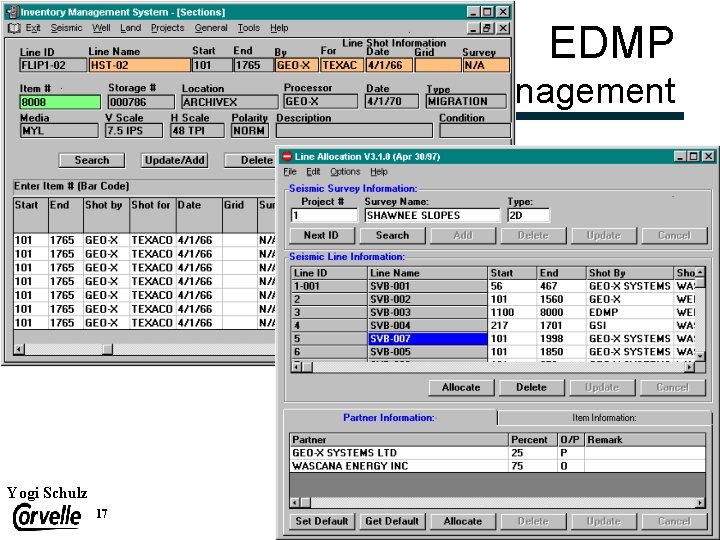Click Search in Seismic Survey Information
Screen dimensions: 720x540
pyautogui.click(x=393, y=236)
